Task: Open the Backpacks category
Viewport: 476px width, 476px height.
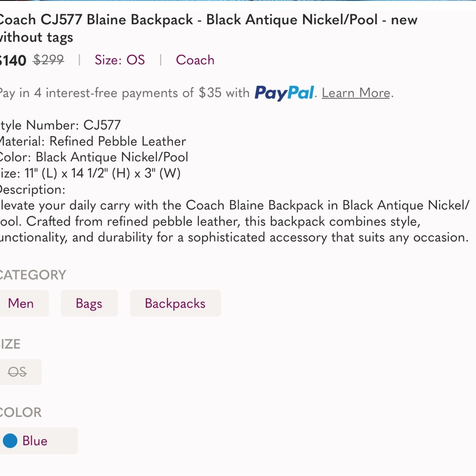Action: (x=175, y=303)
